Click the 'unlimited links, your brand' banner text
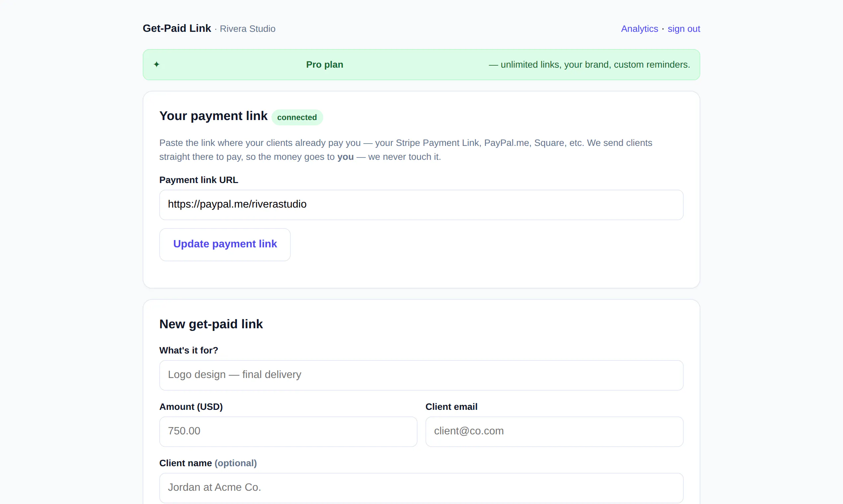The width and height of the screenshot is (843, 504). (x=589, y=65)
